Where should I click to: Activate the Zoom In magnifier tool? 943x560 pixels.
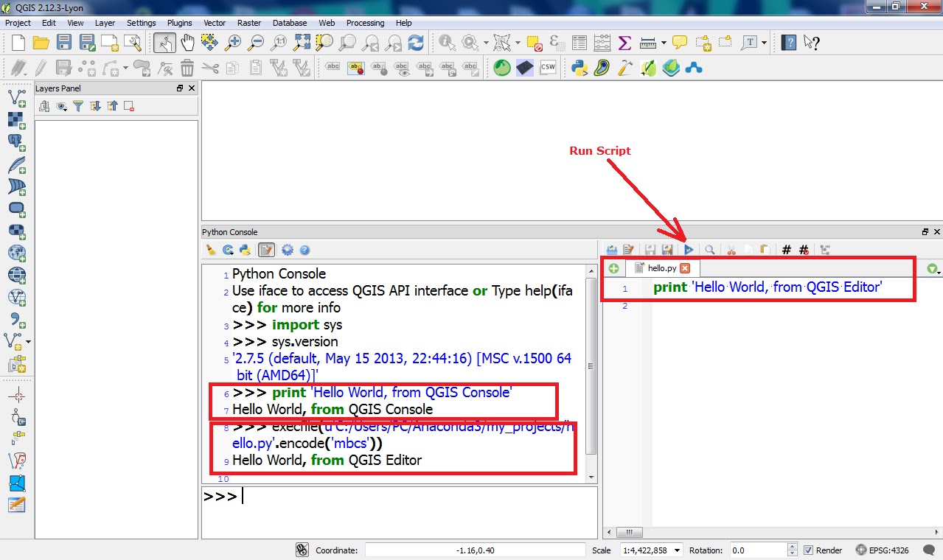tap(233, 42)
